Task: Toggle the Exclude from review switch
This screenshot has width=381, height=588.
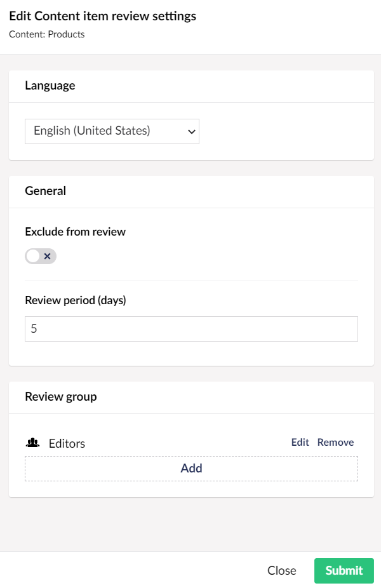Action: pyautogui.click(x=41, y=256)
